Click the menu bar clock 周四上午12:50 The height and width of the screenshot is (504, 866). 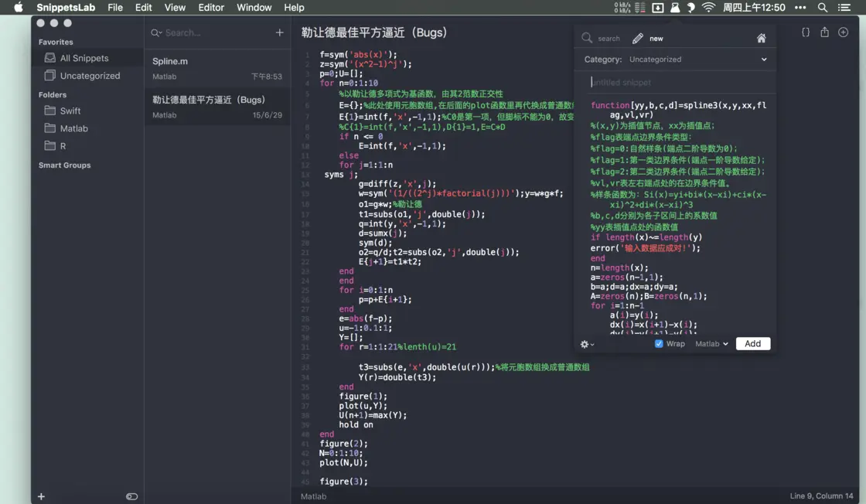tap(754, 7)
